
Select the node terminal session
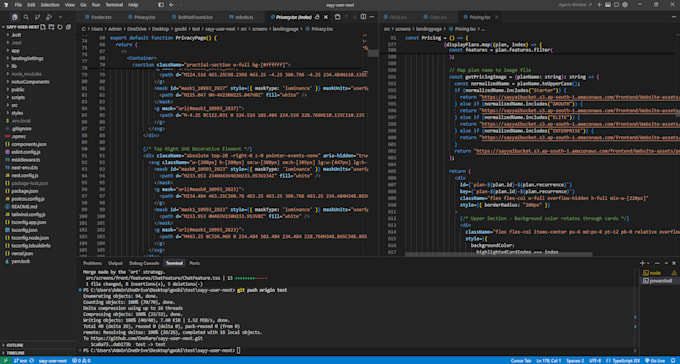pos(659,273)
